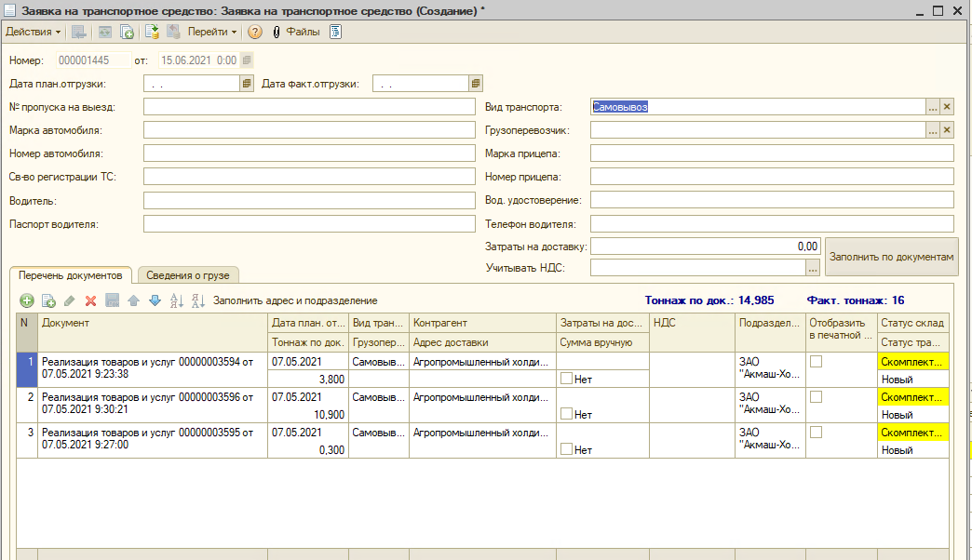This screenshot has width=972, height=560.
Task: Toggle Нет checkbox in row 3595
Action: pos(567,448)
